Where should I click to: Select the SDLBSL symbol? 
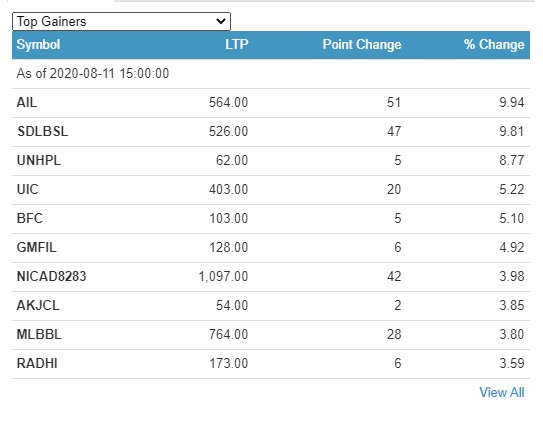click(42, 132)
